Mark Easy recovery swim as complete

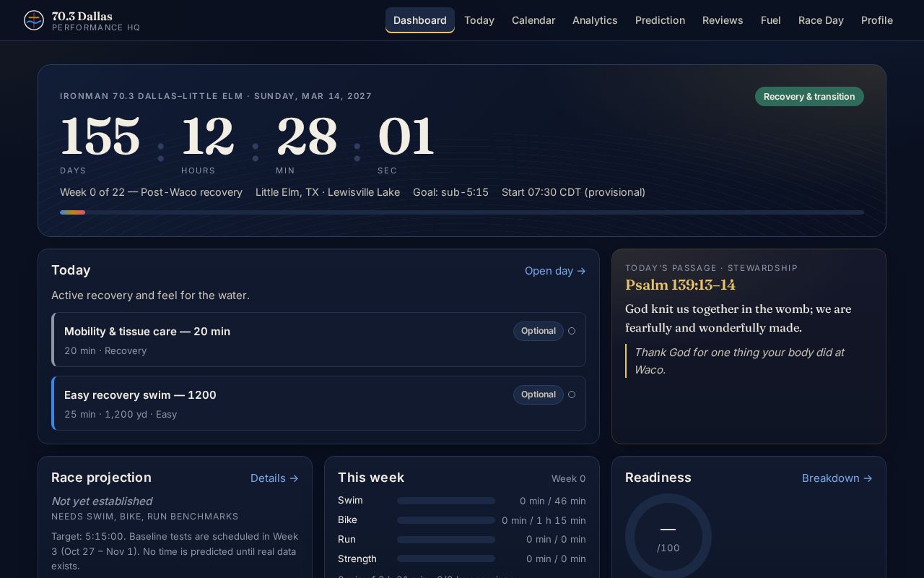click(x=572, y=394)
